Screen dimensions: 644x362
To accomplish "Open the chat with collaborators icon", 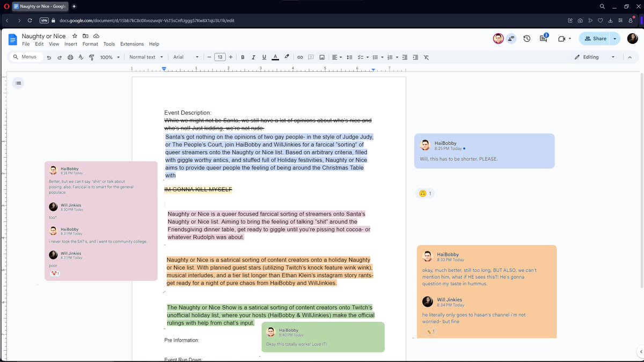I will 511,39.
